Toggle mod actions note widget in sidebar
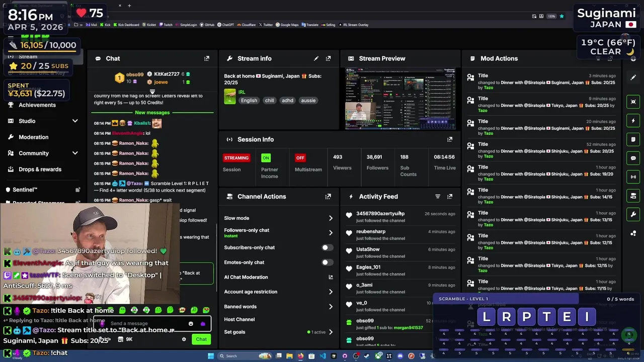The height and width of the screenshot is (362, 644). click(633, 139)
